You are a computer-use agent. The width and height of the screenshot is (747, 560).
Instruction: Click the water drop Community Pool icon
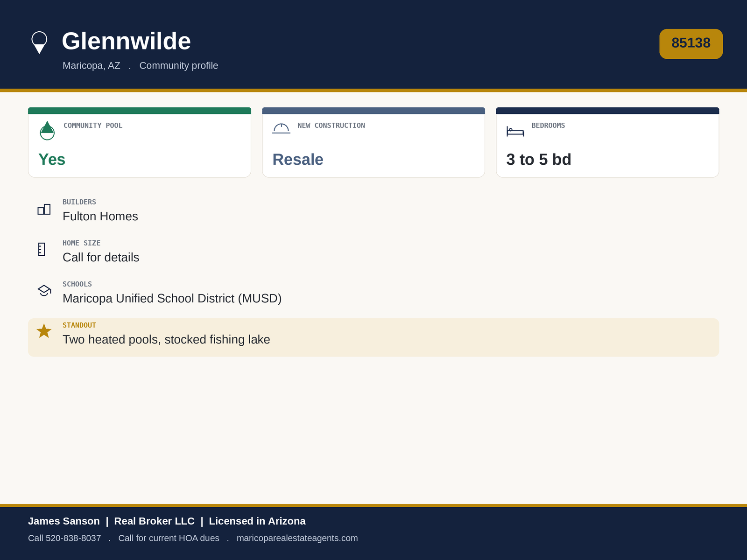(x=47, y=131)
